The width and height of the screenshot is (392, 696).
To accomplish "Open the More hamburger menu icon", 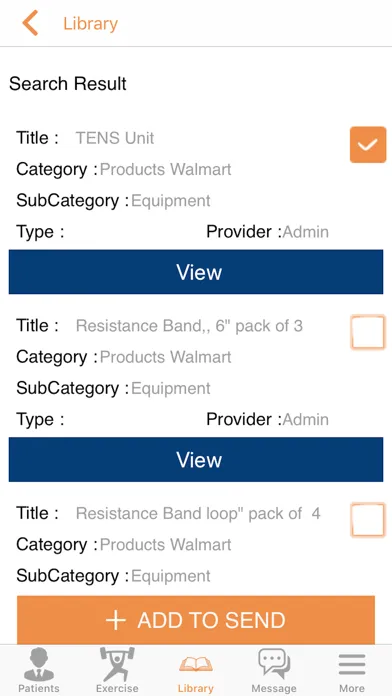I will point(352,664).
